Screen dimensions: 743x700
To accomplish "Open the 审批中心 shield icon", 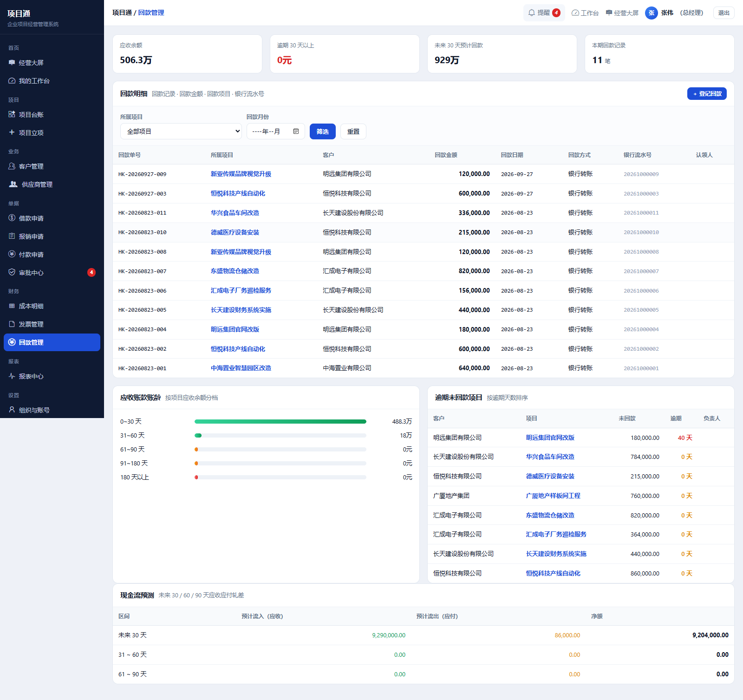I will tap(12, 272).
